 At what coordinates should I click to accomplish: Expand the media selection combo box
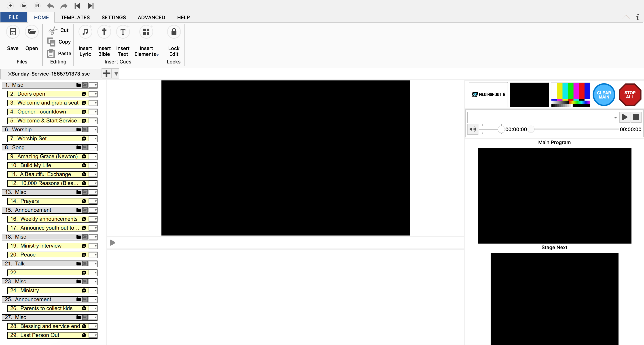(615, 117)
